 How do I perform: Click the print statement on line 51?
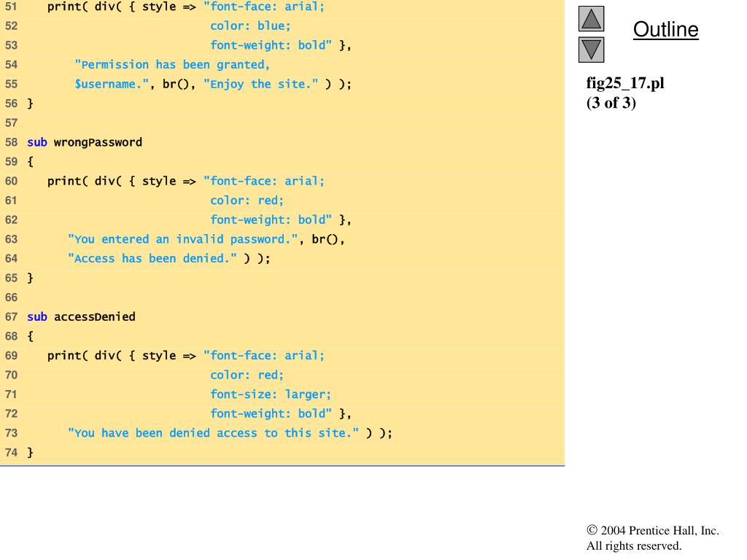point(186,7)
